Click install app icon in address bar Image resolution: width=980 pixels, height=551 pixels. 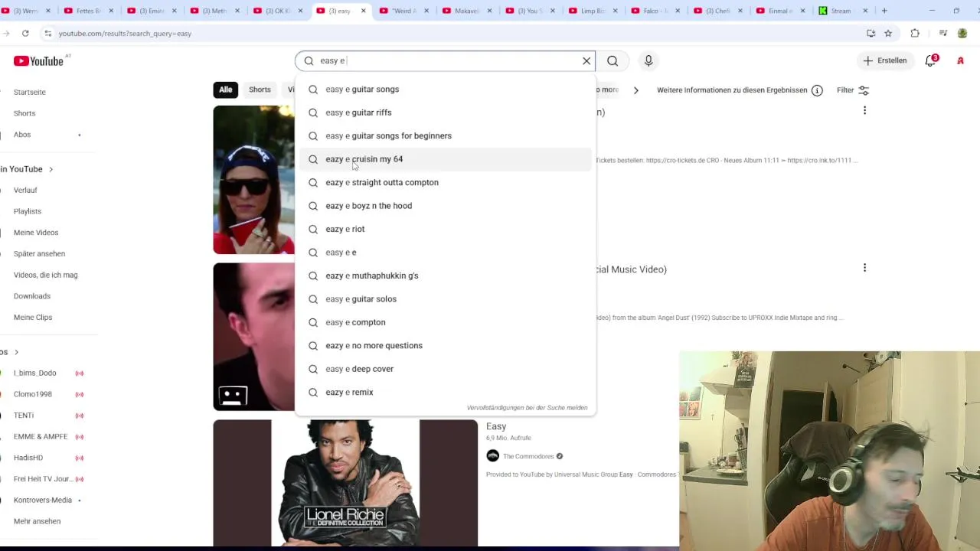pyautogui.click(x=871, y=34)
